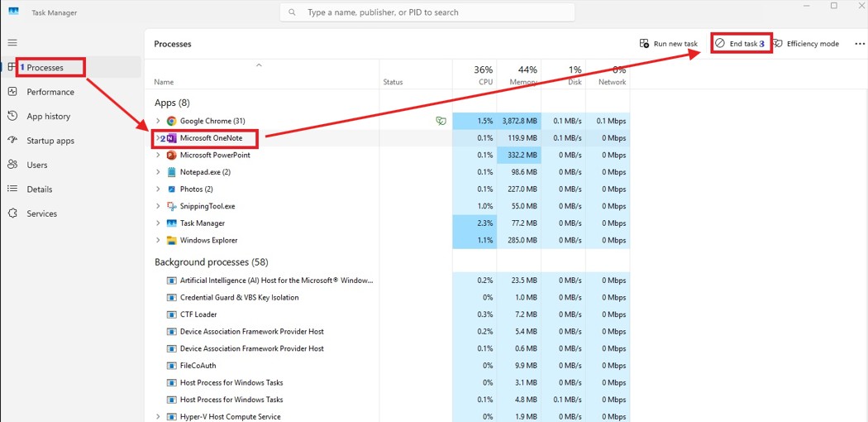868x422 pixels.
Task: Expand the Task Manager process group
Action: (158, 223)
